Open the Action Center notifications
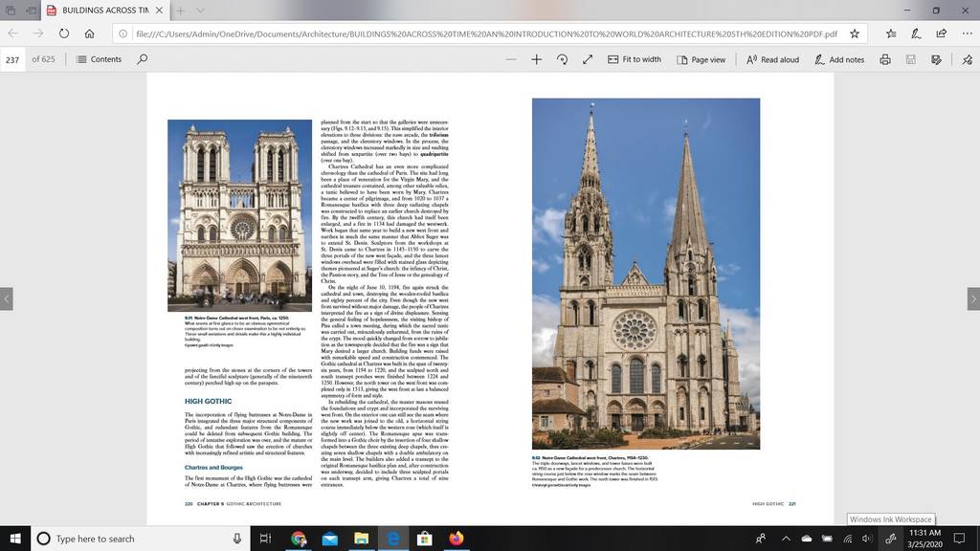Viewport: 980px width, 551px height. (x=959, y=539)
